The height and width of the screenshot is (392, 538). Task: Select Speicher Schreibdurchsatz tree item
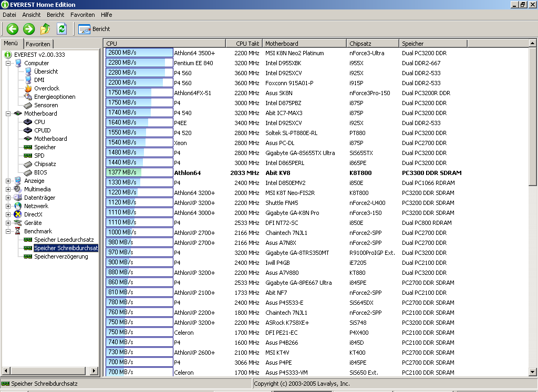coord(66,248)
